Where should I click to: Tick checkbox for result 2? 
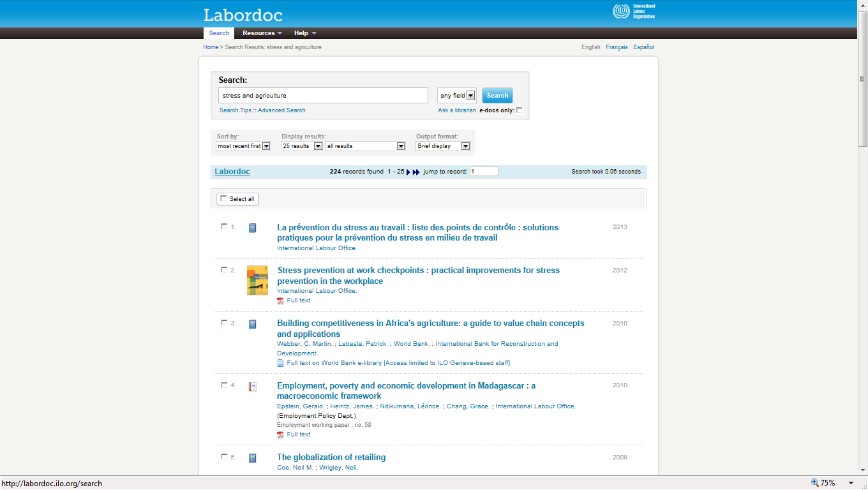click(224, 270)
